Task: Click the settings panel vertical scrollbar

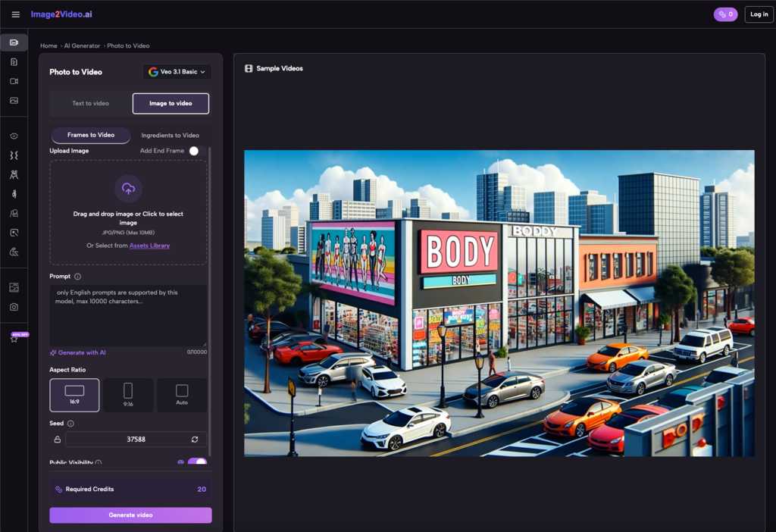Action: pyautogui.click(x=210, y=301)
